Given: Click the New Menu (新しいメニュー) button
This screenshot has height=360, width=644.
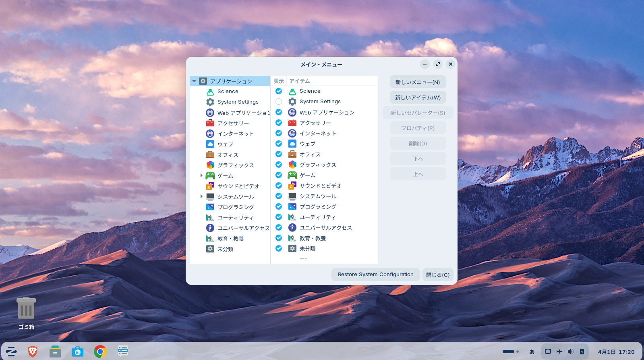Looking at the screenshot, I should pos(418,82).
